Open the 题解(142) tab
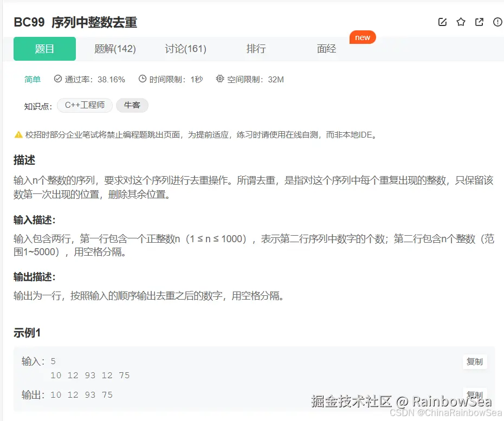 coord(115,48)
